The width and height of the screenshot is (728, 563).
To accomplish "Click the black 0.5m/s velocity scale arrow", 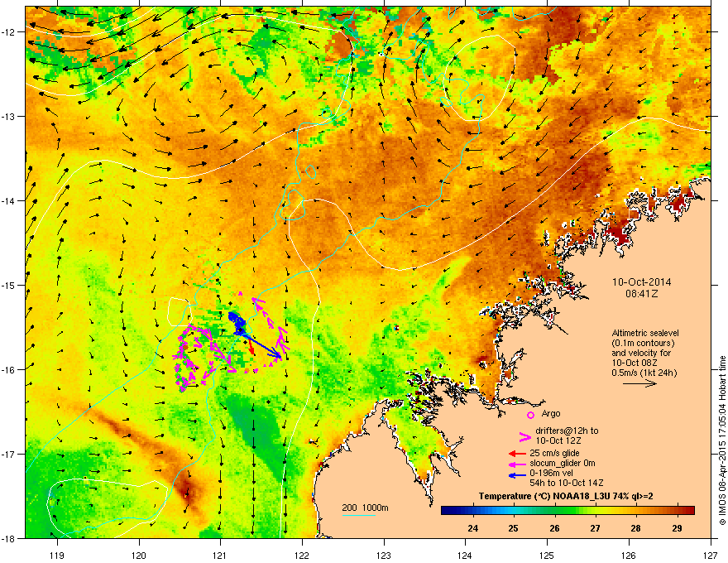I will point(639,383).
